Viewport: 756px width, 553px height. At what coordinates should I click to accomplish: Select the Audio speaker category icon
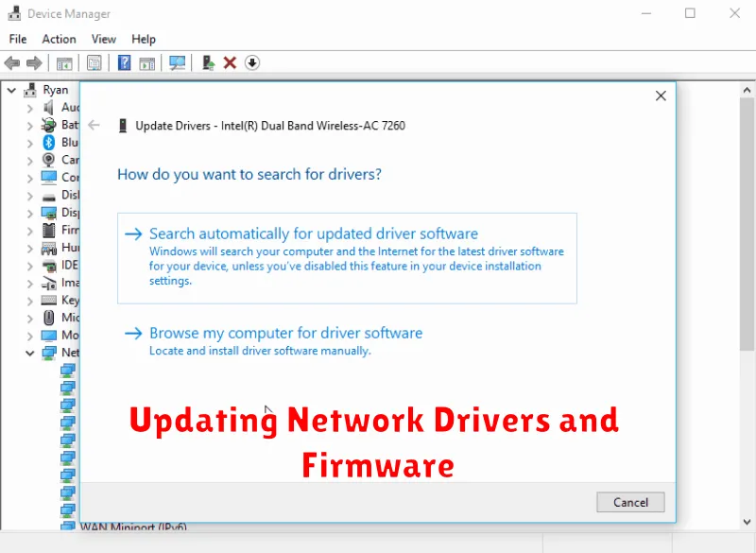[x=49, y=107]
